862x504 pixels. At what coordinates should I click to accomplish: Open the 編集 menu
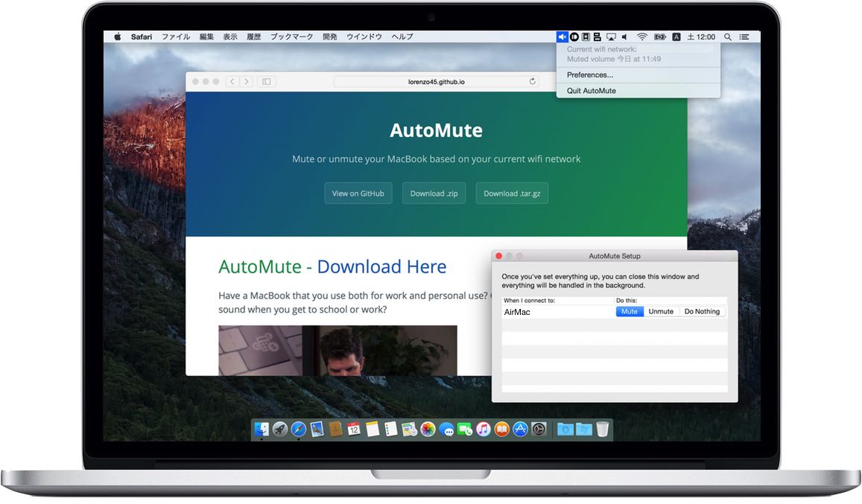coord(206,36)
